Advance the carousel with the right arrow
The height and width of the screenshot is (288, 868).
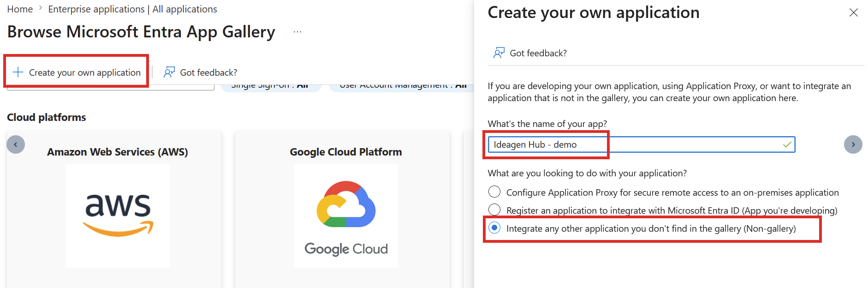pyautogui.click(x=853, y=144)
